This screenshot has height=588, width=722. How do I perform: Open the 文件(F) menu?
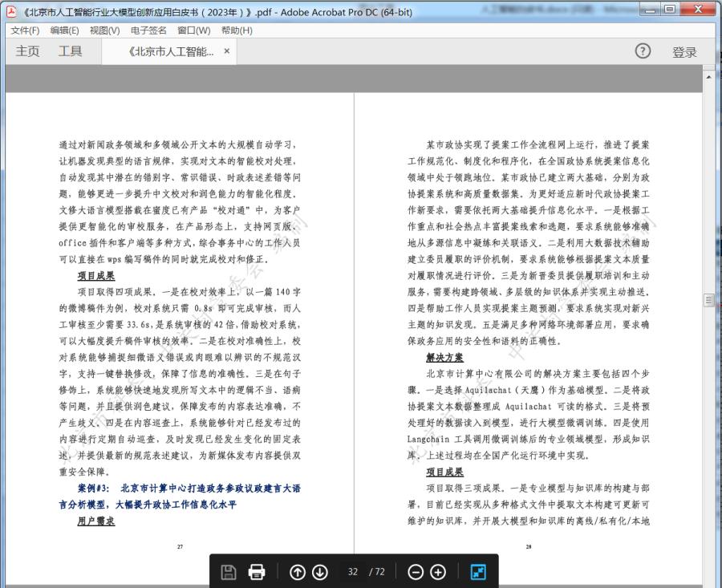pyautogui.click(x=25, y=30)
